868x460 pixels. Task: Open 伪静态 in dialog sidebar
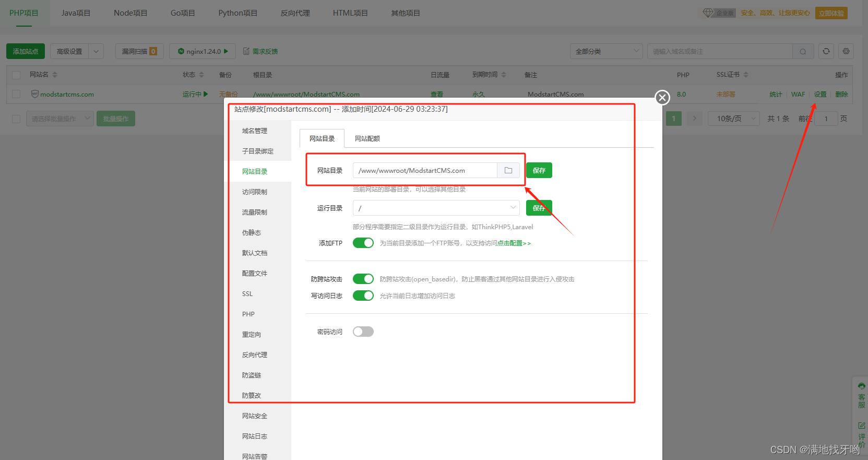pyautogui.click(x=252, y=232)
